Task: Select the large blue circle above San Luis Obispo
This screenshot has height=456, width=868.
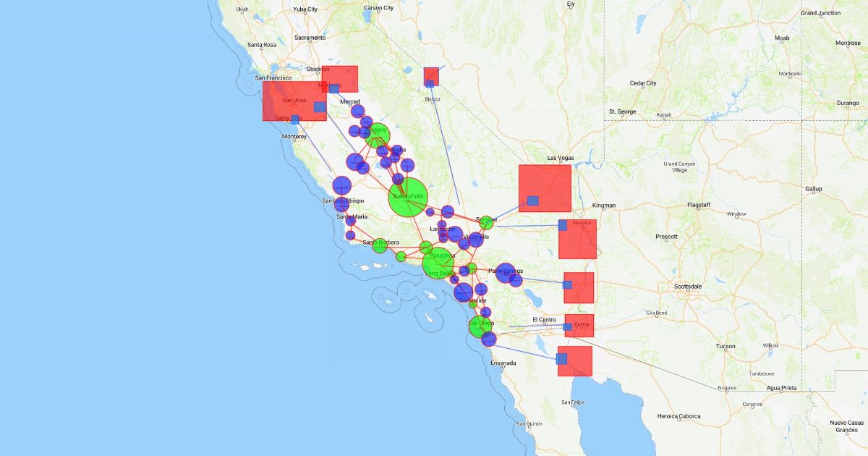Action: 342,185
